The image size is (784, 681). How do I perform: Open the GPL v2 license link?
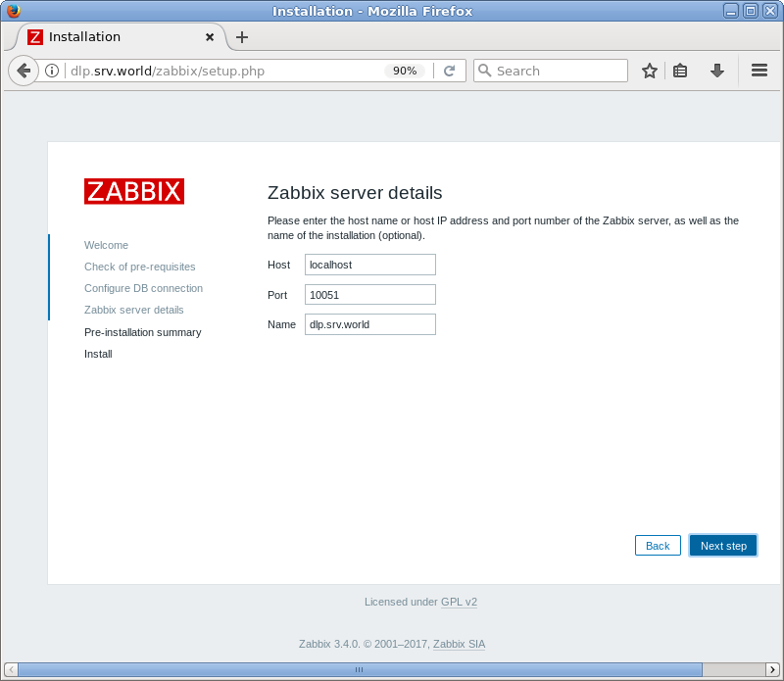[459, 602]
